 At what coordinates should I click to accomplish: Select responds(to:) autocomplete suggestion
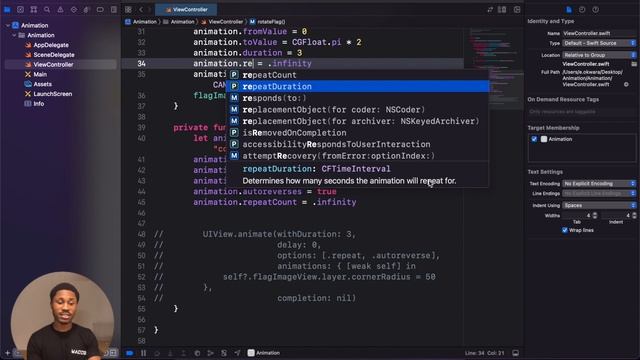click(358, 98)
